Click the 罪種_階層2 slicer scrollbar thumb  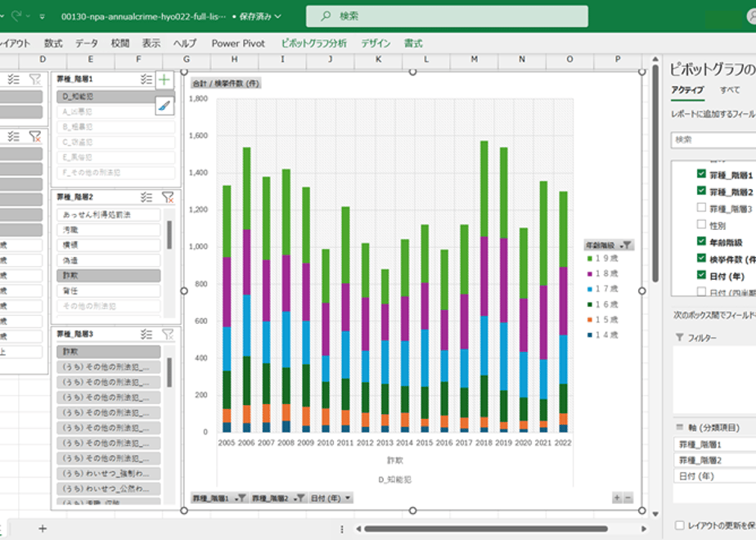pos(169,235)
